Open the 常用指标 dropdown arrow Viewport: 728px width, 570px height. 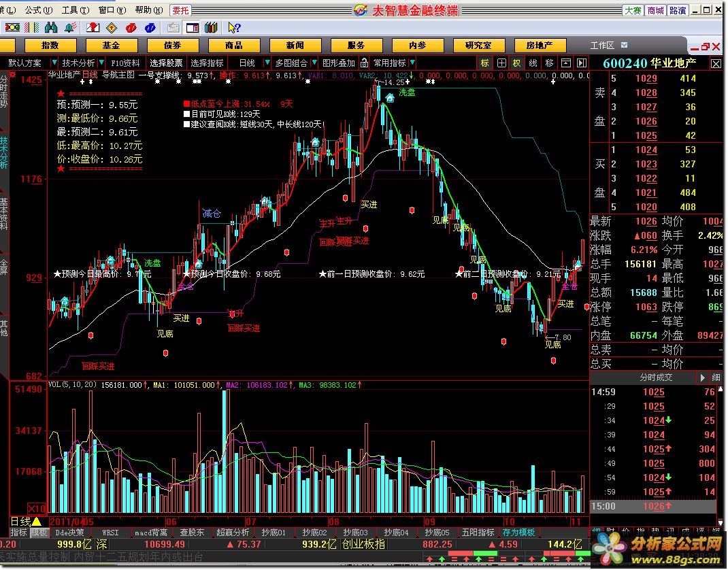click(x=412, y=63)
